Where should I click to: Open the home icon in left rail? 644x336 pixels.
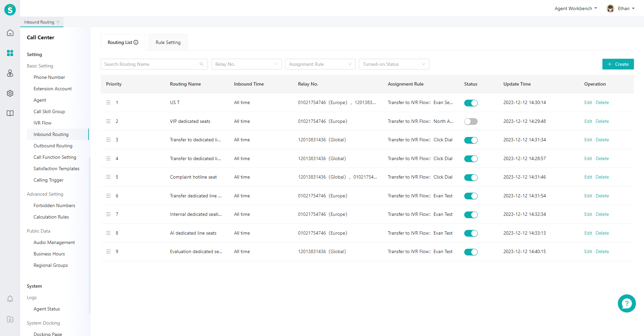click(x=10, y=33)
